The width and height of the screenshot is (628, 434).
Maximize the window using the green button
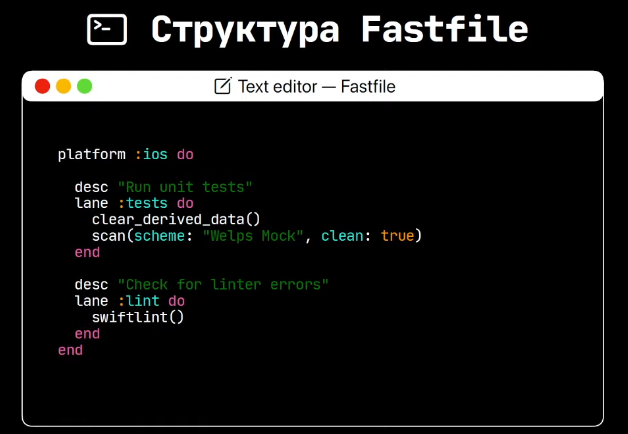pos(85,86)
